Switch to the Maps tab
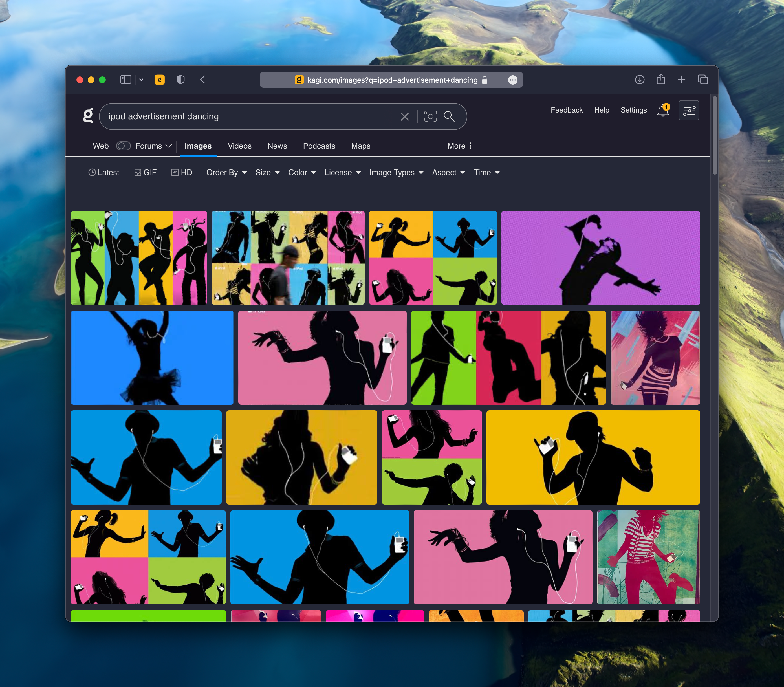 click(361, 146)
